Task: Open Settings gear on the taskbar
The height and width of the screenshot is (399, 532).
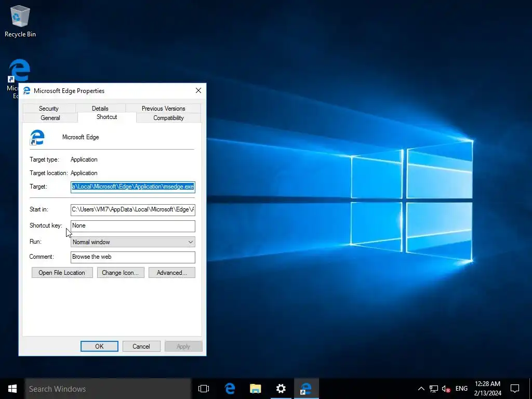Action: point(281,389)
